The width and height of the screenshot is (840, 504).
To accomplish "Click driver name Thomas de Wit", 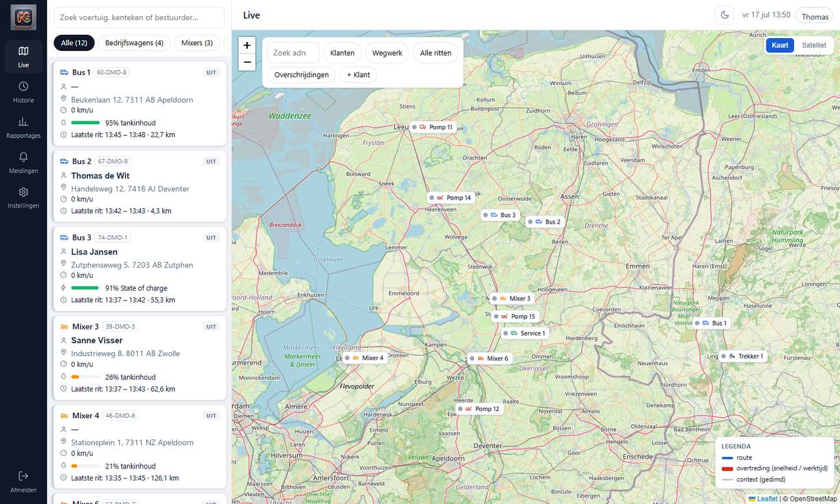I will coord(100,176).
